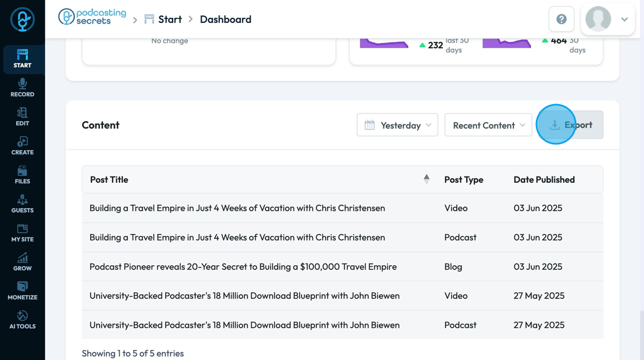Open the Guests section
Image resolution: width=644 pixels, height=360 pixels.
click(22, 204)
